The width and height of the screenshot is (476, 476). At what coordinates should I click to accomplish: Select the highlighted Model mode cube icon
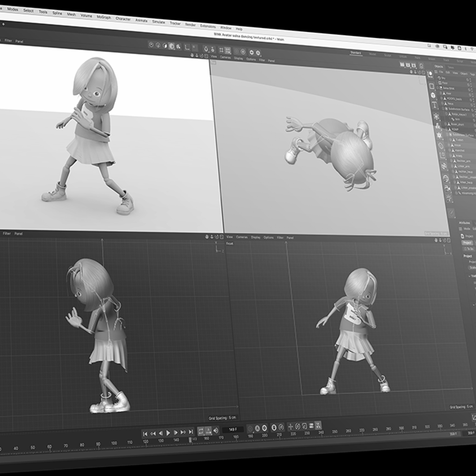click(171, 46)
